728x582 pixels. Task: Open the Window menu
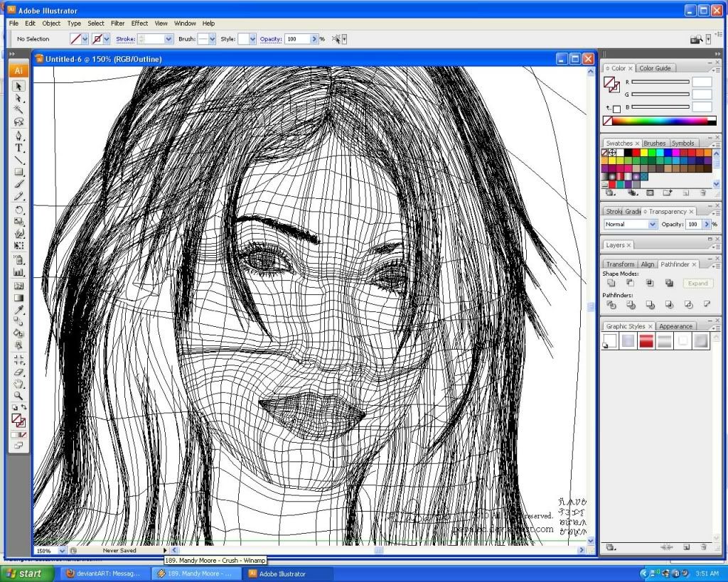(185, 23)
